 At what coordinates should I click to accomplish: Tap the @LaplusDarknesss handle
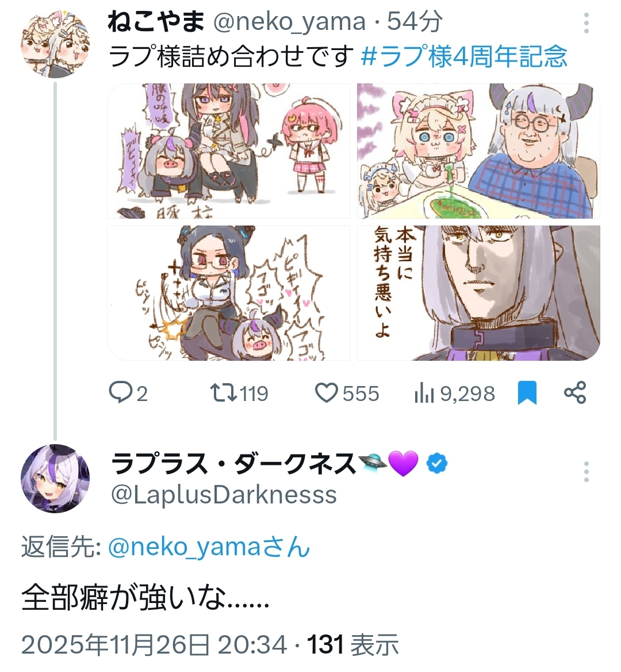coord(224,495)
